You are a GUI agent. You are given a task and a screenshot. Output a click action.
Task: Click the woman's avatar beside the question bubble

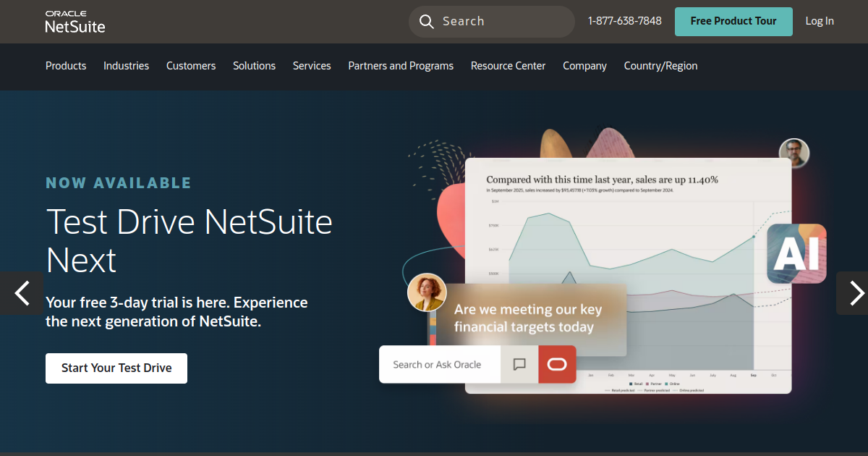click(x=427, y=292)
